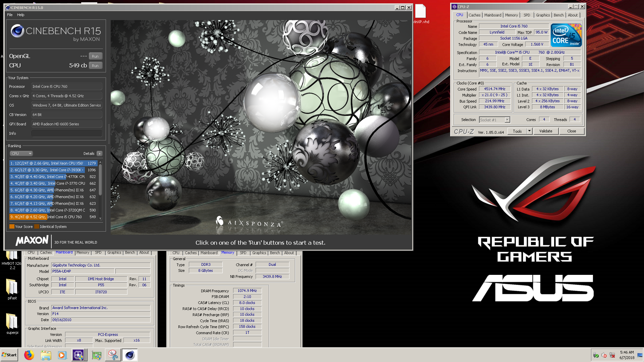644x362 pixels.
Task: Open the Help menu in Cinebench
Action: (21, 15)
